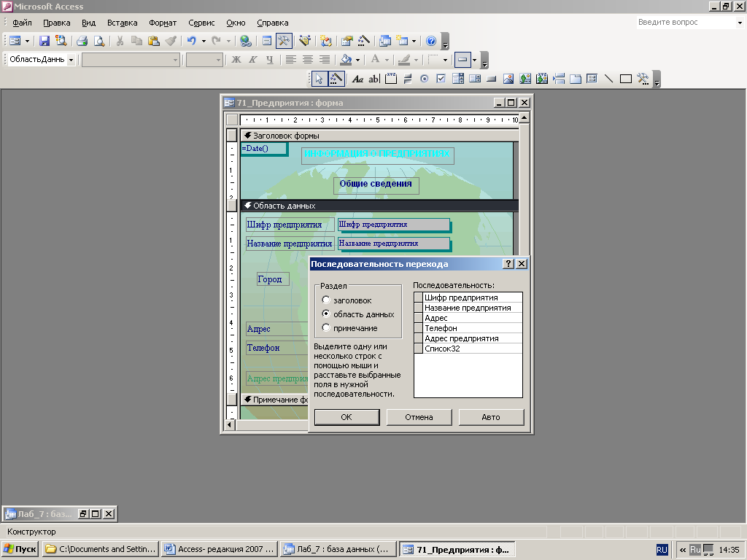Select the Subform/Subreport tool

pos(592,79)
